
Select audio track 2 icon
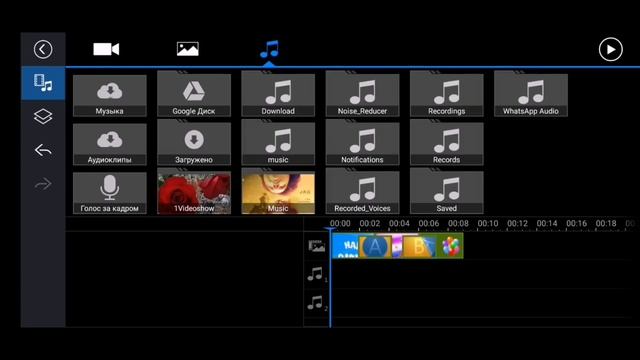[316, 303]
